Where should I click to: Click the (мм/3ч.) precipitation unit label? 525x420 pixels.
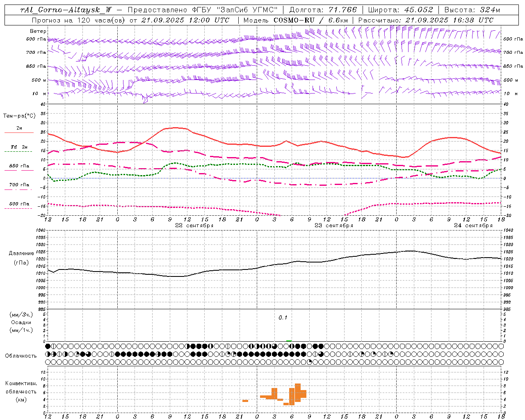coord(21,315)
